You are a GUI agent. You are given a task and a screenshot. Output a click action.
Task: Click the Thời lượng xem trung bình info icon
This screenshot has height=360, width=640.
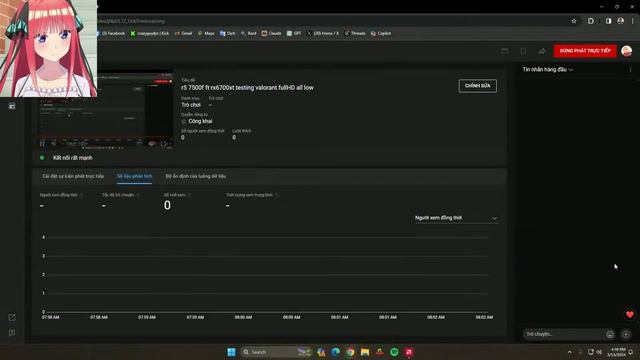tap(277, 195)
